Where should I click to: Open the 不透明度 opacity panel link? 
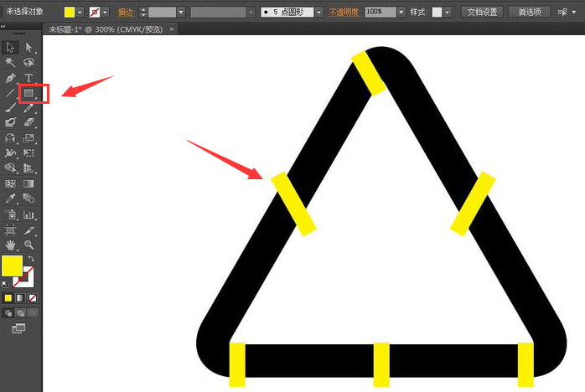pyautogui.click(x=344, y=13)
